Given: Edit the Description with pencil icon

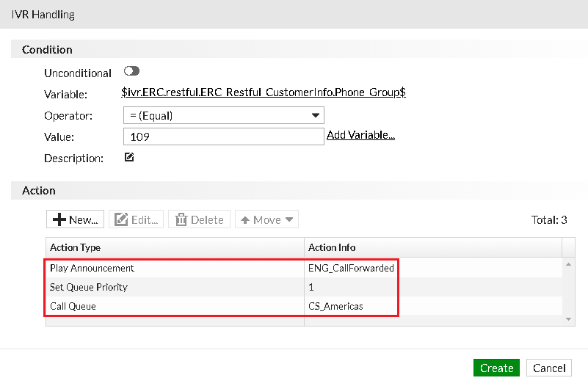Looking at the screenshot, I should (129, 157).
